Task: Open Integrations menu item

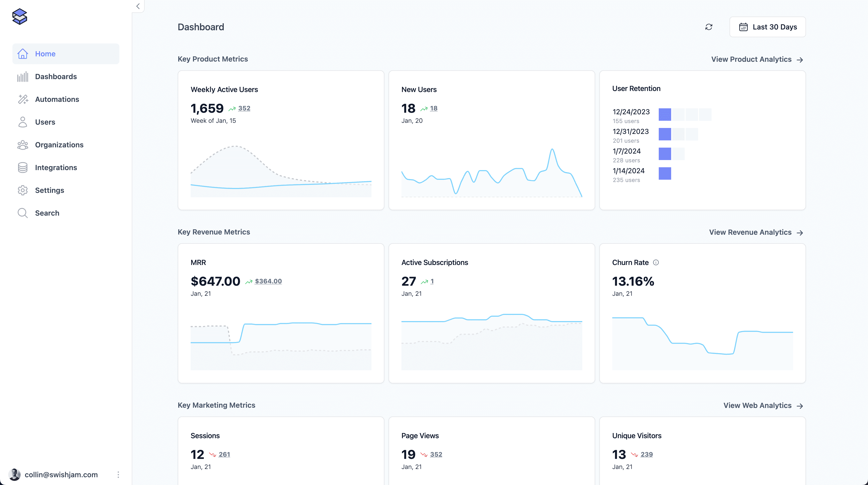Action: 66,168
